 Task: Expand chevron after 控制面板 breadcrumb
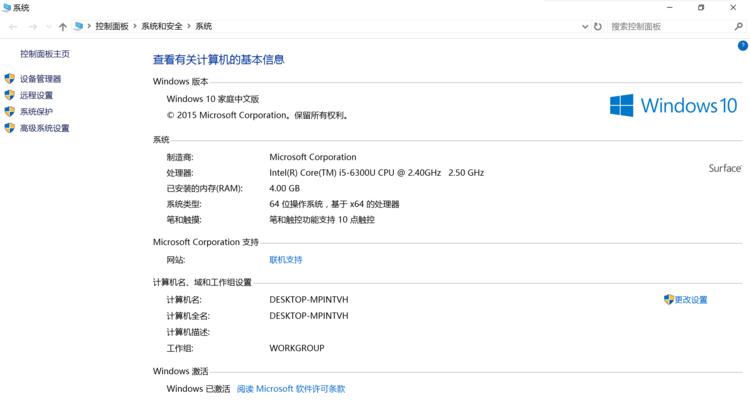pos(135,26)
